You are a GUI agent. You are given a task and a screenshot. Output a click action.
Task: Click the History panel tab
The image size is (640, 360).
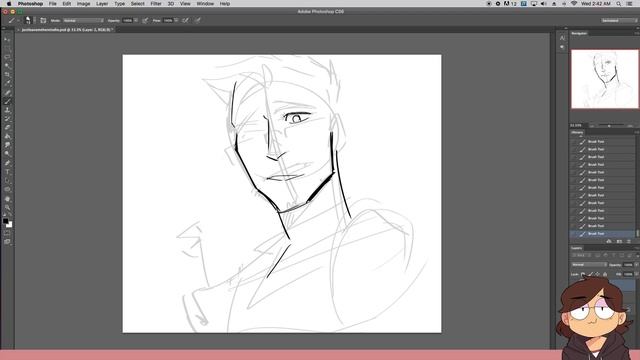577,133
